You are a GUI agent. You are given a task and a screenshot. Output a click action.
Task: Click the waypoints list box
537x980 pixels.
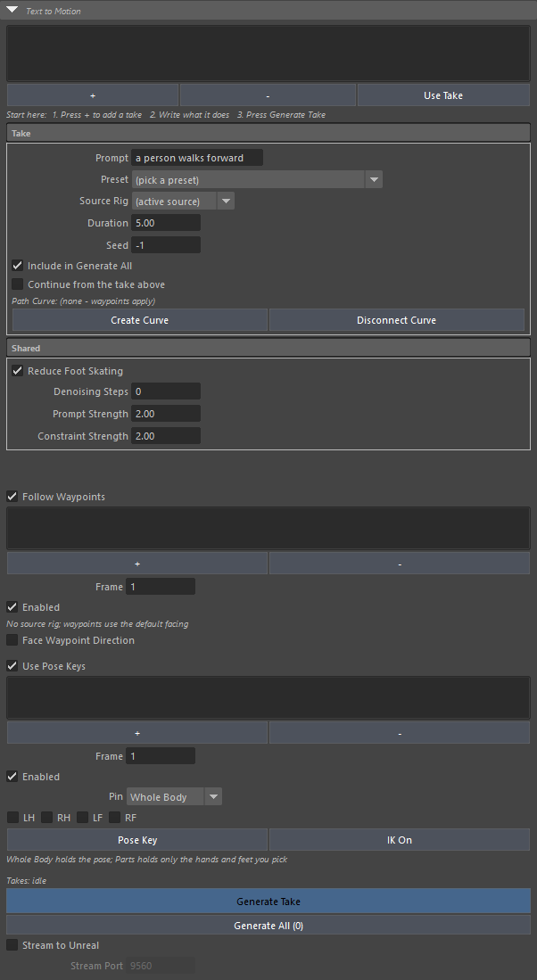click(268, 528)
